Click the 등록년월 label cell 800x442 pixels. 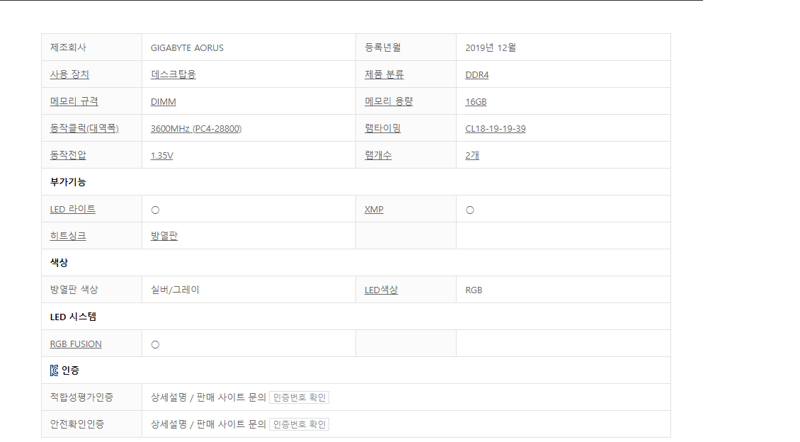coord(406,47)
